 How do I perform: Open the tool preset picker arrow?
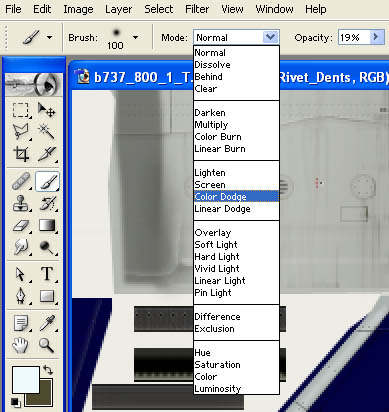49,37
